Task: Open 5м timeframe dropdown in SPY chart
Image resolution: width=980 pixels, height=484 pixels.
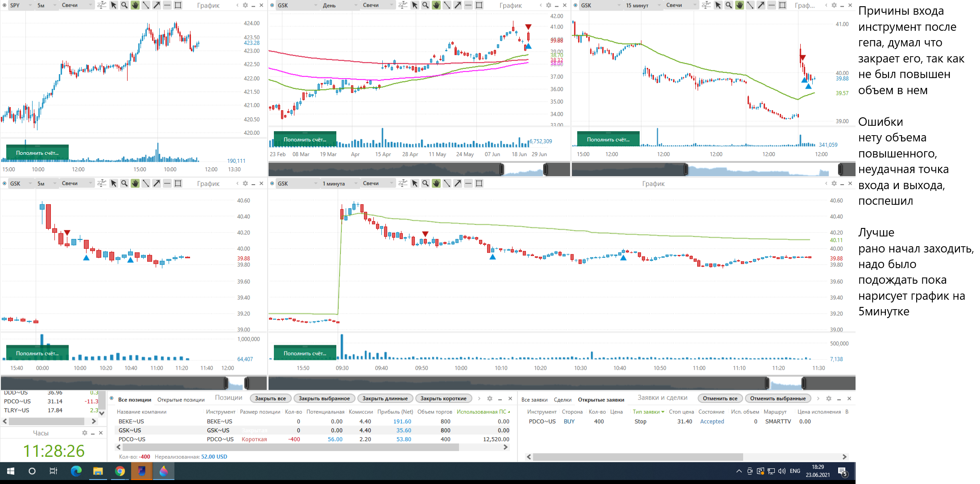Action: coord(47,5)
